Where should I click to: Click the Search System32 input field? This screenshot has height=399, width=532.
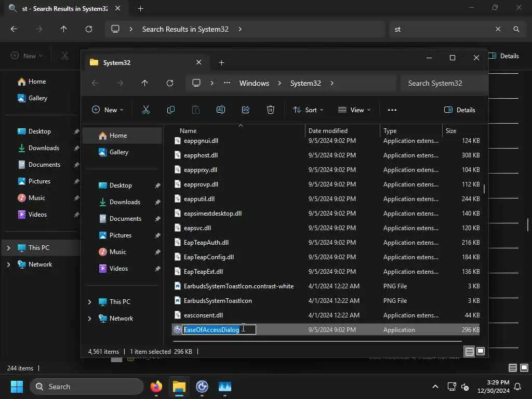tap(444, 83)
